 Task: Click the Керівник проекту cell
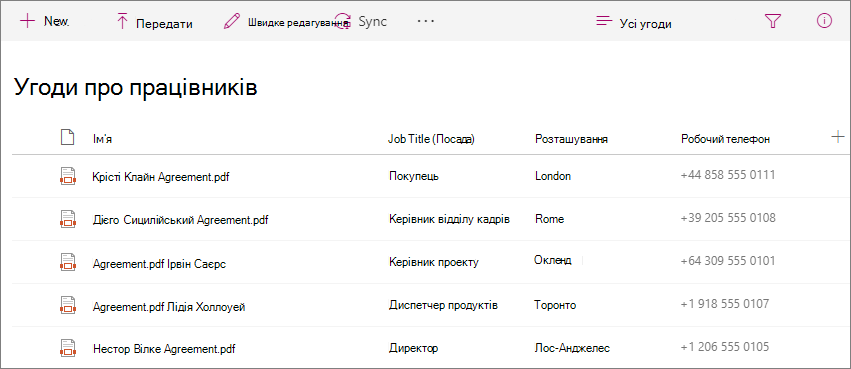[434, 262]
